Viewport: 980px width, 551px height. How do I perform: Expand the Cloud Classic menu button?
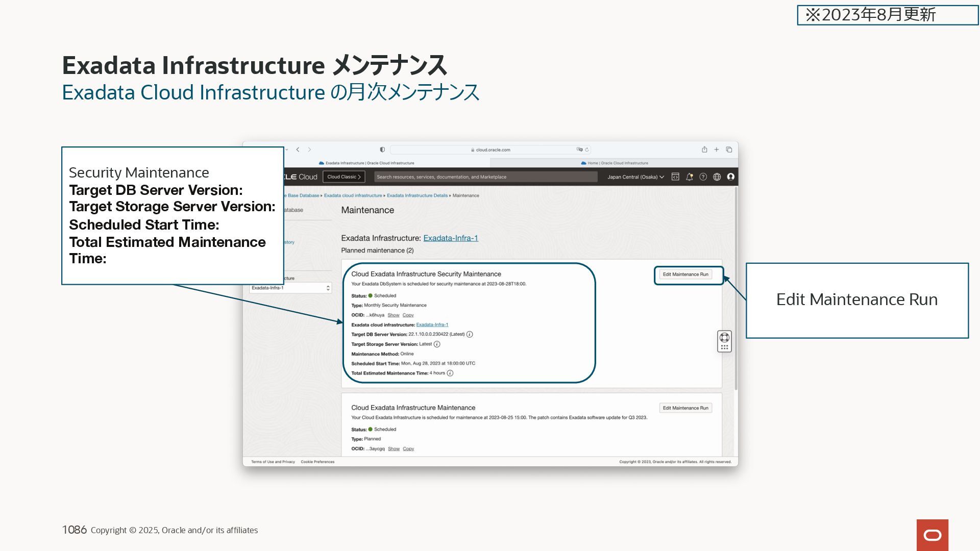coord(344,177)
